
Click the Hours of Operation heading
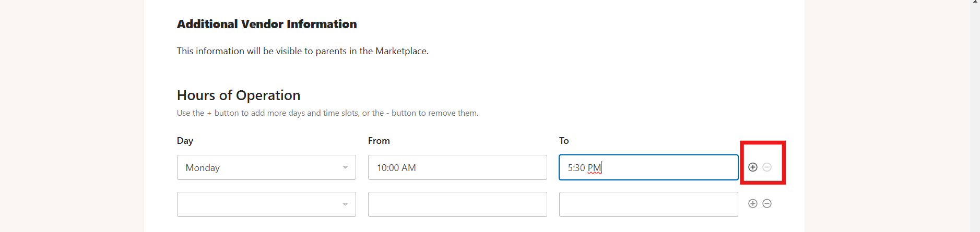(x=239, y=95)
